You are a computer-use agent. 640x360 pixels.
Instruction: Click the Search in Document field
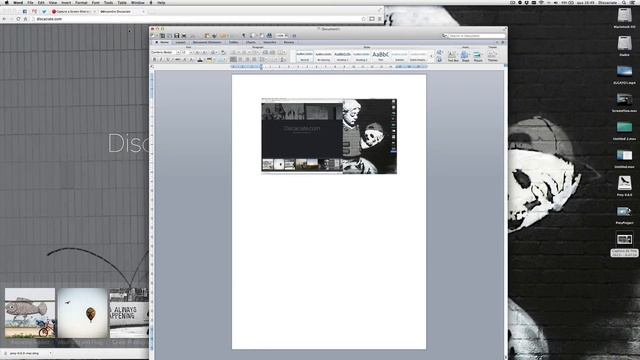pyautogui.click(x=477, y=36)
